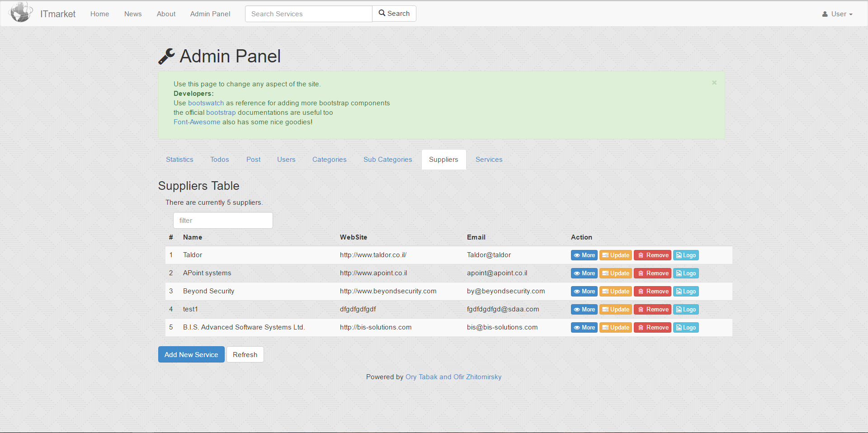
Task: Open the About page link
Action: pyautogui.click(x=166, y=14)
